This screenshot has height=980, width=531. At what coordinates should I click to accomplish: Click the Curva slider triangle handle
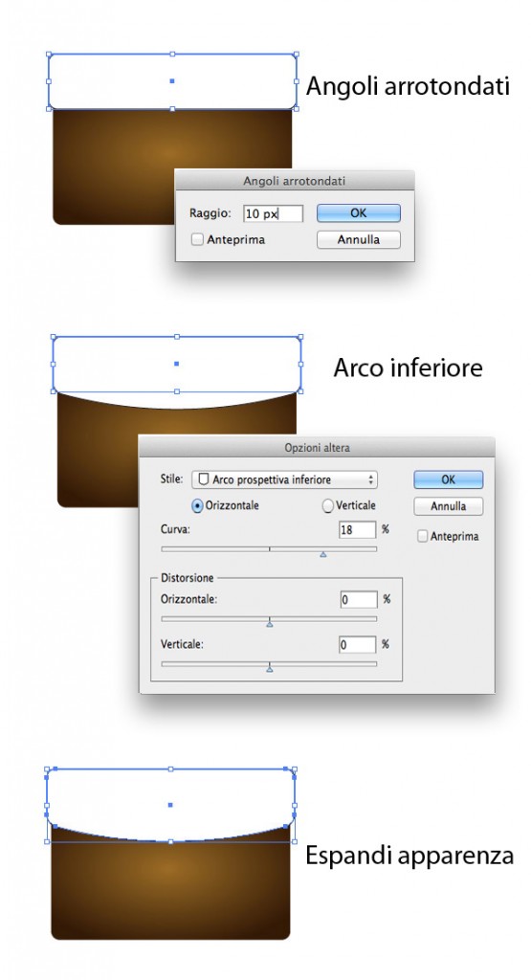pos(323,554)
